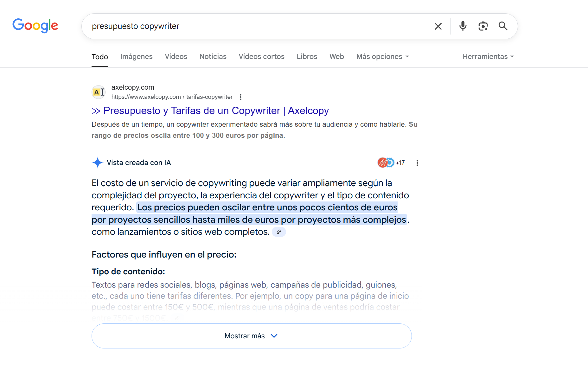Click the AI overview source icons +17
This screenshot has width=588, height=370.
tap(391, 163)
